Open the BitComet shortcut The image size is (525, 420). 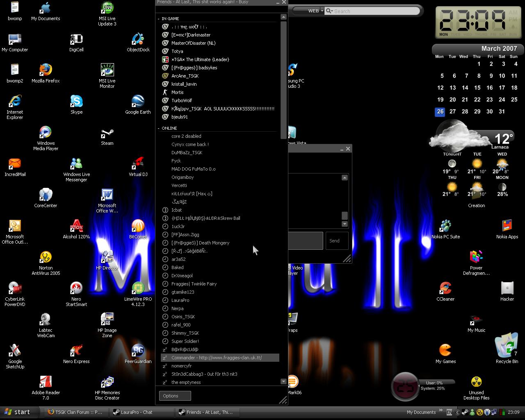point(138,226)
